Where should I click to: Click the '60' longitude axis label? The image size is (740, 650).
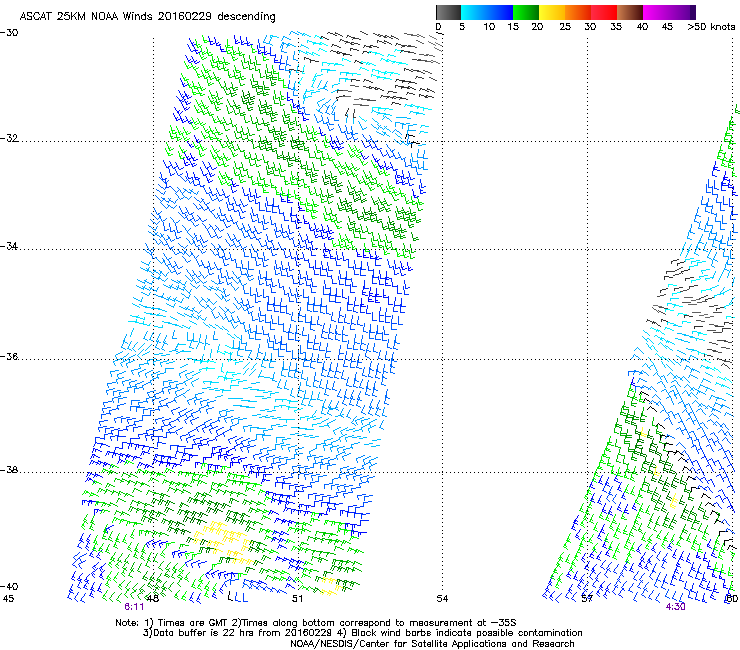click(x=732, y=599)
